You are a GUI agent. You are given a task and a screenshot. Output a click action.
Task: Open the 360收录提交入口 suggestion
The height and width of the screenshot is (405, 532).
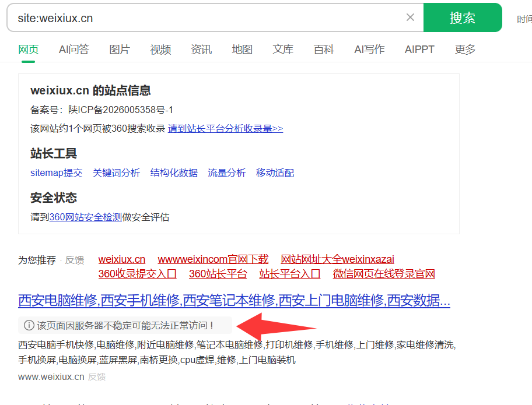pyautogui.click(x=138, y=273)
